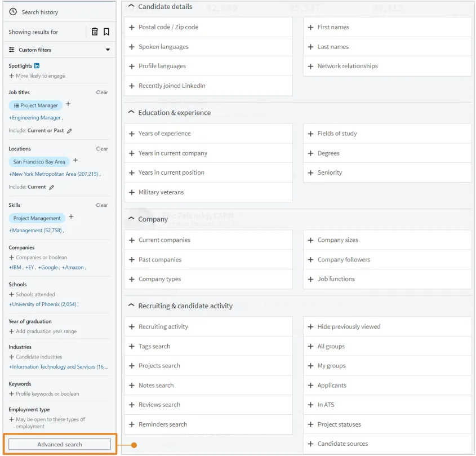Clear the Job titles filter
Image resolution: width=476 pixels, height=456 pixels.
102,92
